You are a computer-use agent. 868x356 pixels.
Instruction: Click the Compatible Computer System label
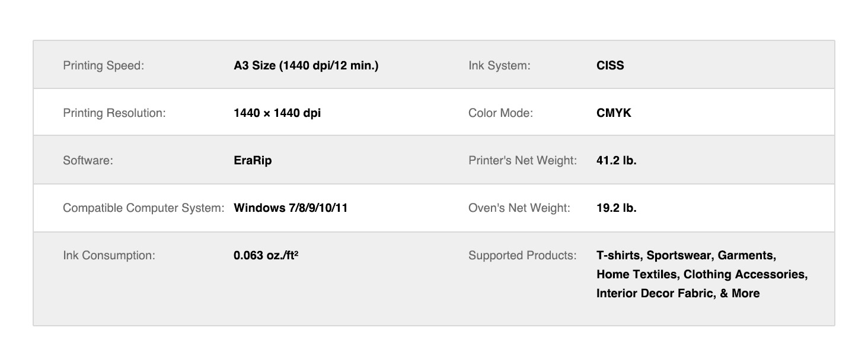tap(143, 208)
